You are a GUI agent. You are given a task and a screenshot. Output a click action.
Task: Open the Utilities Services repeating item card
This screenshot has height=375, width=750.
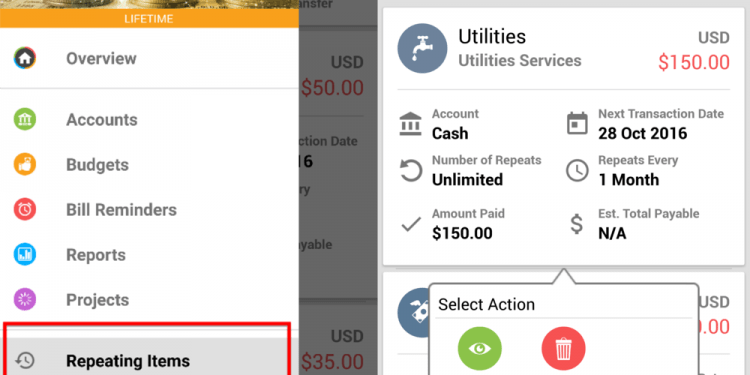pos(564,136)
